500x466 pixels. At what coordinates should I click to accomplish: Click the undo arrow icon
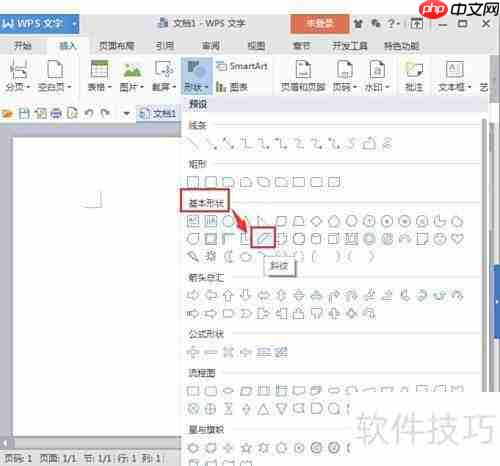coord(88,114)
